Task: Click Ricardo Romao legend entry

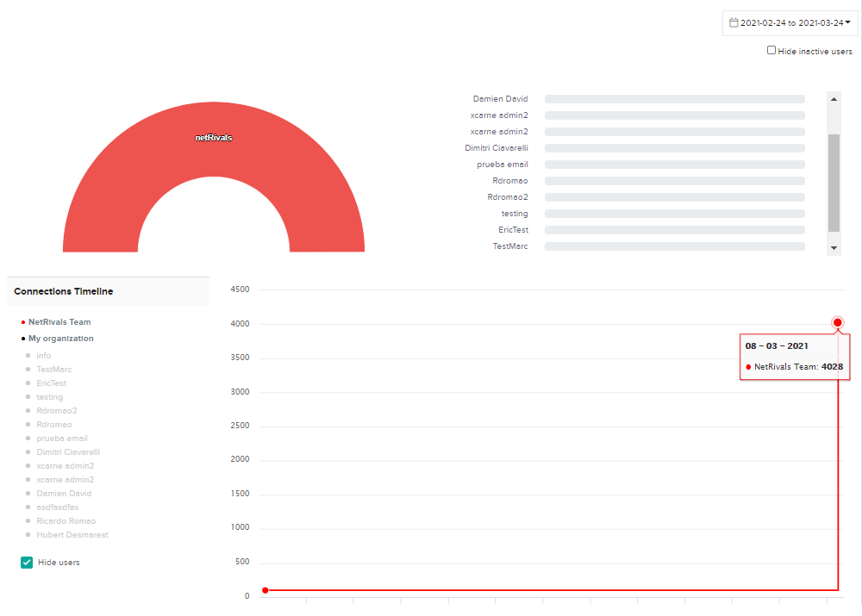Action: point(66,521)
